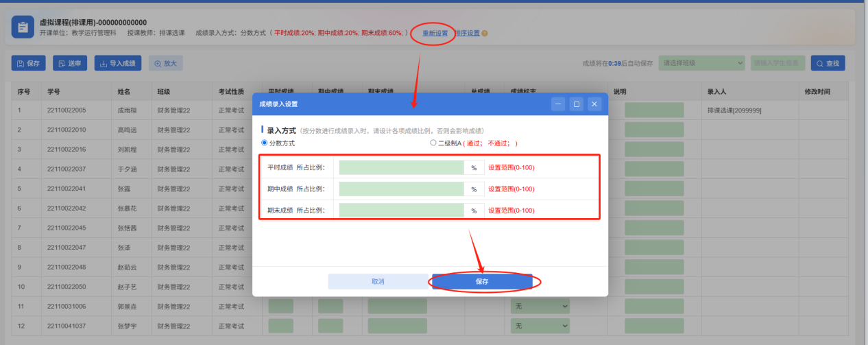Click the course clipboard icon at top left
Screen dimensions: 868x345
point(23,27)
